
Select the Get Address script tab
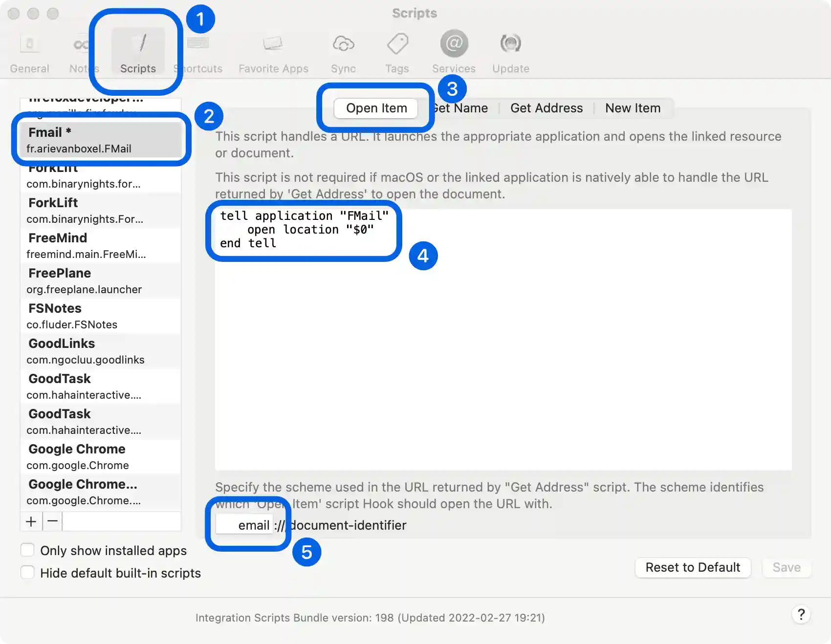[547, 108]
